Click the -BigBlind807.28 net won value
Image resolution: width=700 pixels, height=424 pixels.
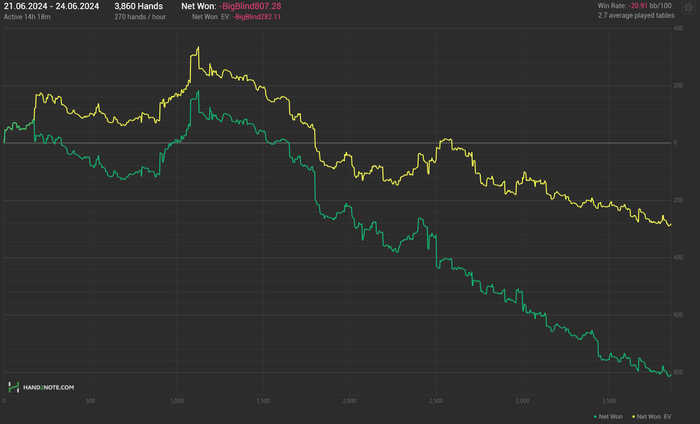click(250, 6)
